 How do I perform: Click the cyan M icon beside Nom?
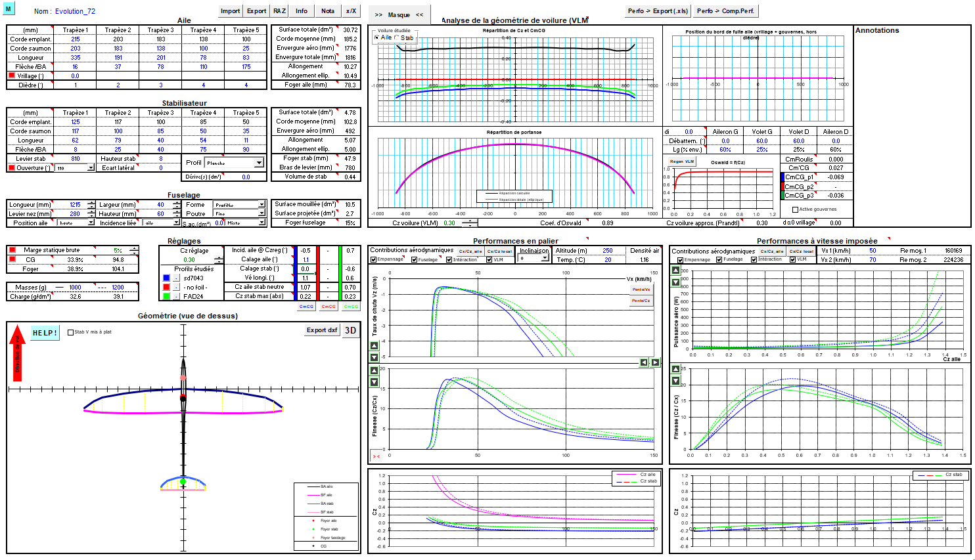tap(9, 9)
